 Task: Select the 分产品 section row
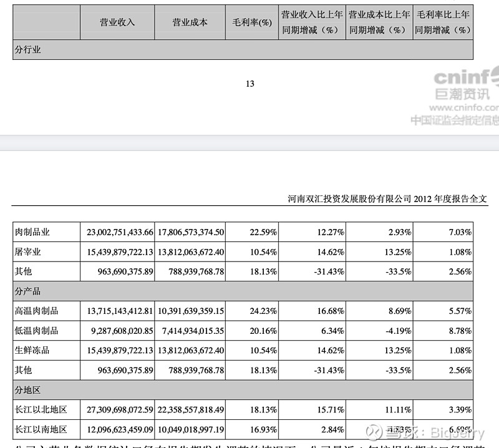tap(243, 291)
